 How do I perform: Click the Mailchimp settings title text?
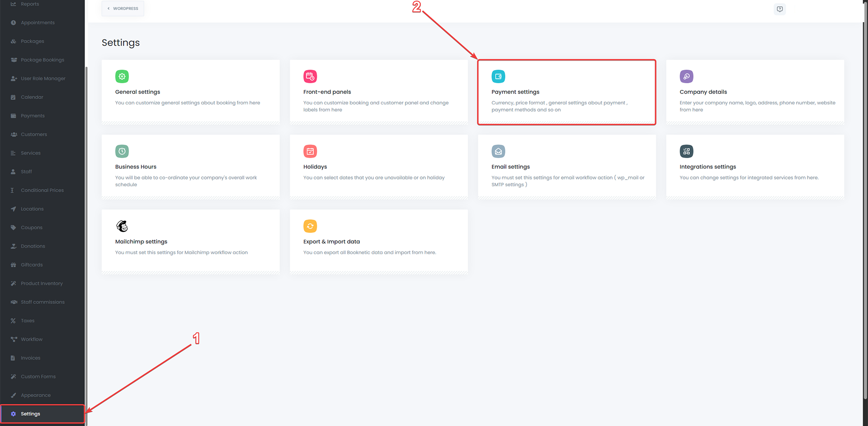[x=141, y=241]
